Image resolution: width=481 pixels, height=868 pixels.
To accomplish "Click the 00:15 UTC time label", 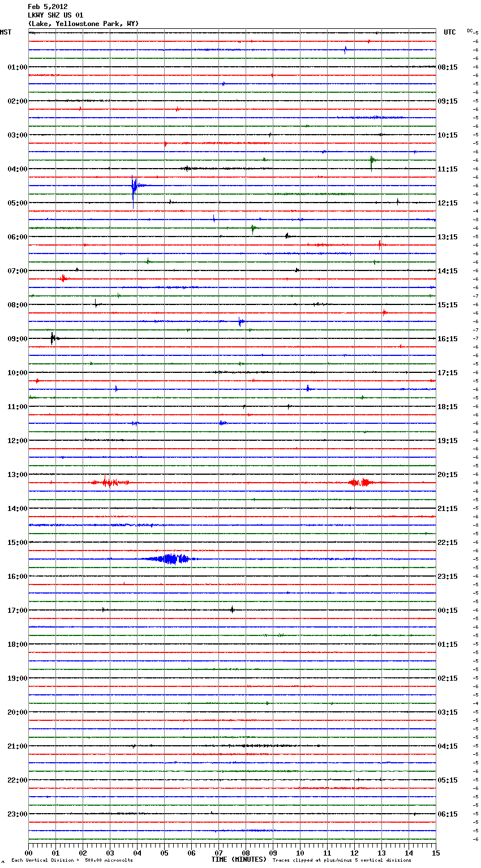I will [448, 611].
